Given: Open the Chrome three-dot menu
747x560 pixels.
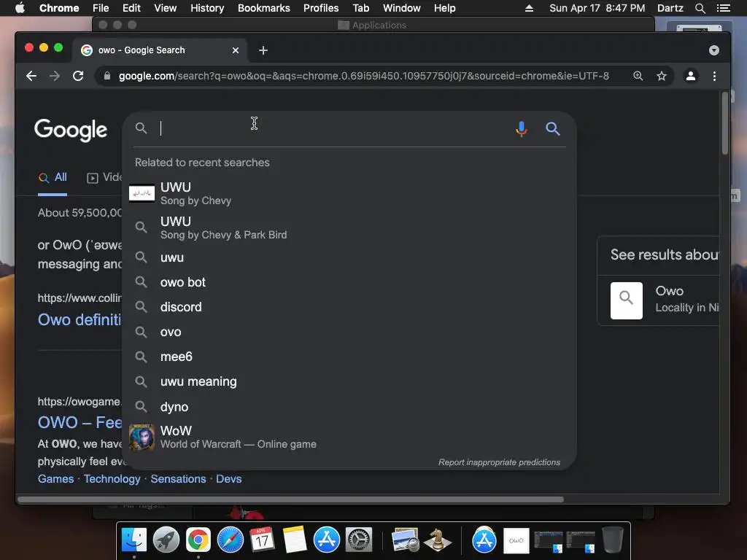Looking at the screenshot, I should pyautogui.click(x=714, y=76).
